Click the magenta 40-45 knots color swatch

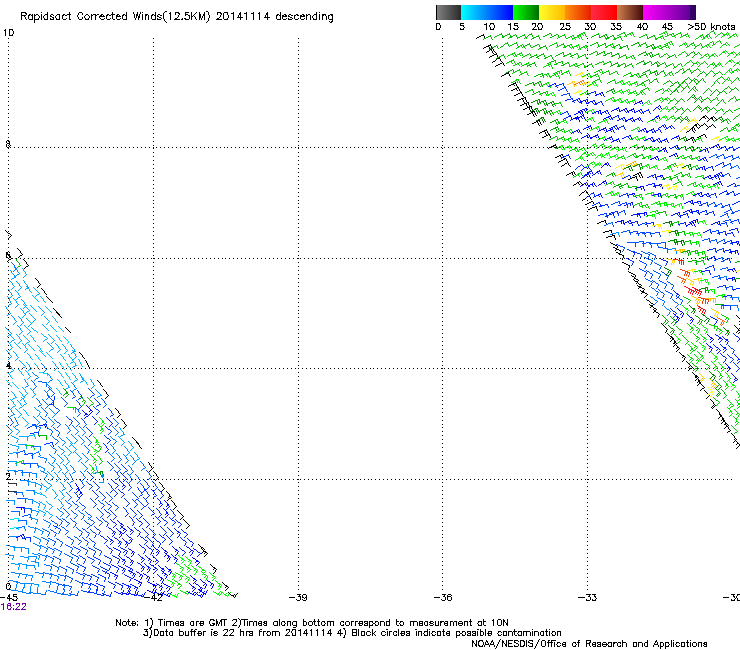click(656, 12)
